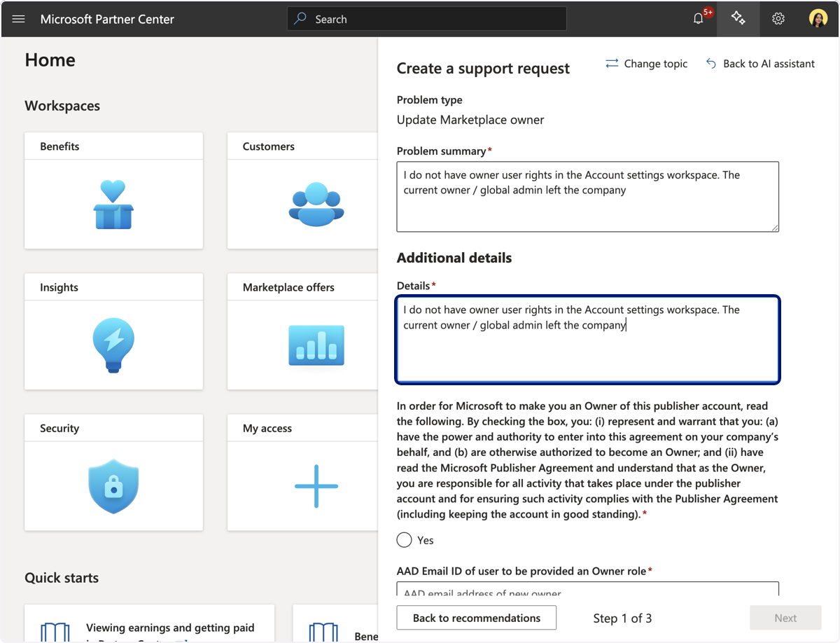Open the Customers workspace card title

pos(269,146)
